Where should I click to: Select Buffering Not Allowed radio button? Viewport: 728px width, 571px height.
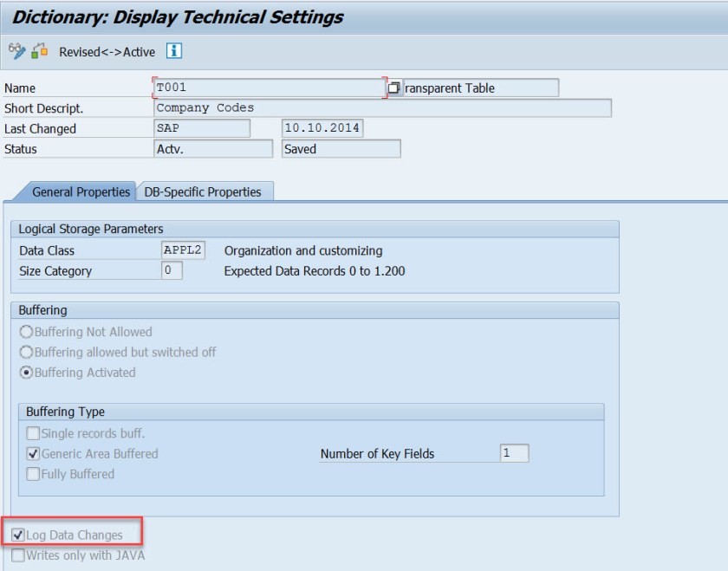coord(26,332)
